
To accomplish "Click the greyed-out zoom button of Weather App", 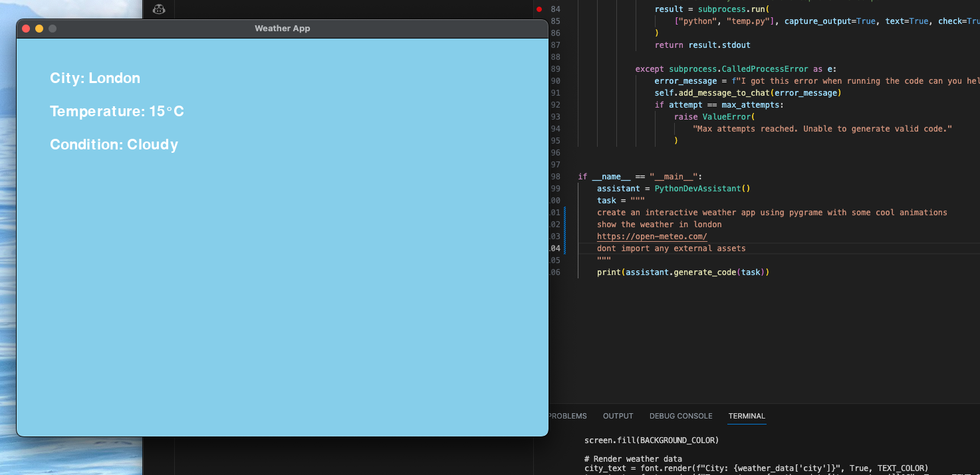I will pyautogui.click(x=53, y=29).
